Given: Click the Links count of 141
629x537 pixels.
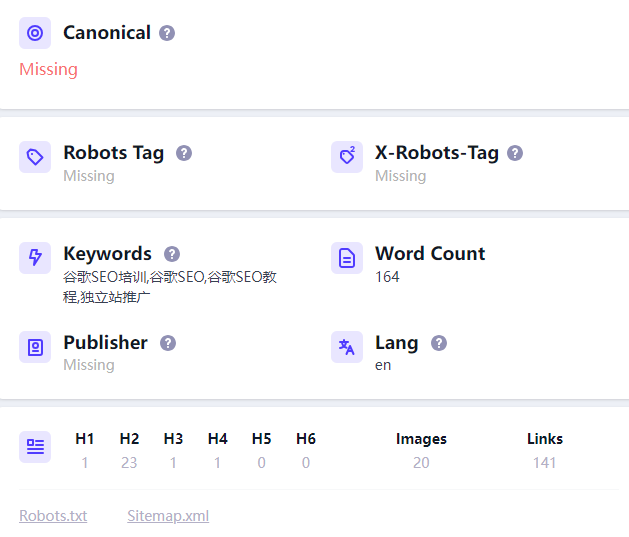Looking at the screenshot, I should [x=545, y=462].
